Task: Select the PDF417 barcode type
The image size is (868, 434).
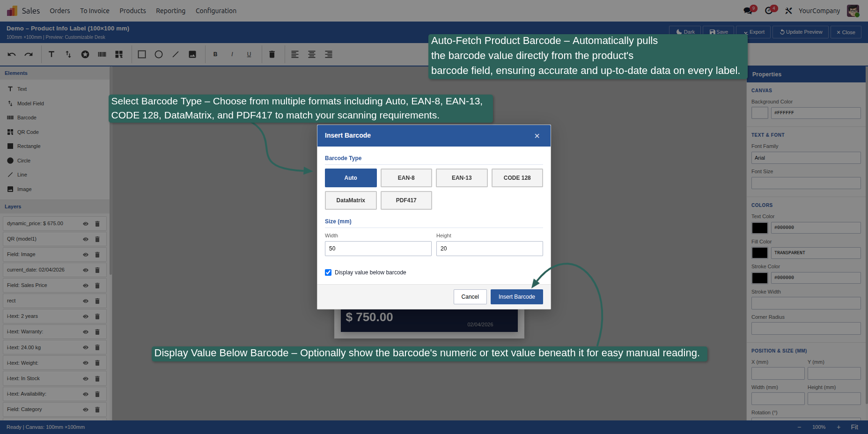Action: 406,200
